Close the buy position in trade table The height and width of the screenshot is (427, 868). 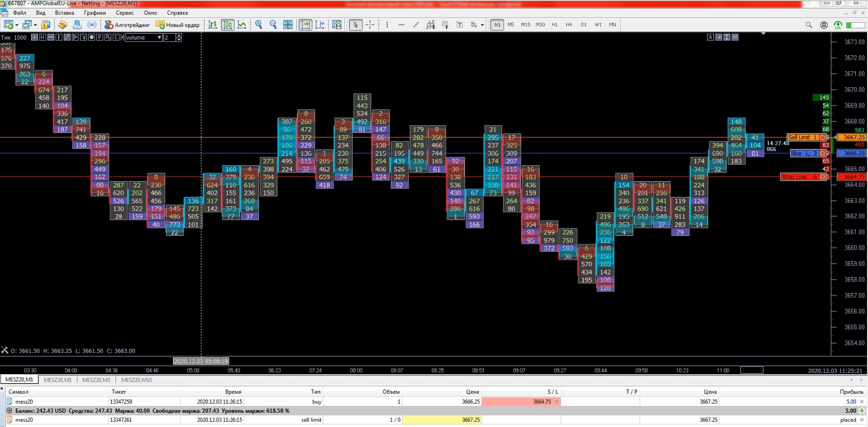[x=862, y=402]
